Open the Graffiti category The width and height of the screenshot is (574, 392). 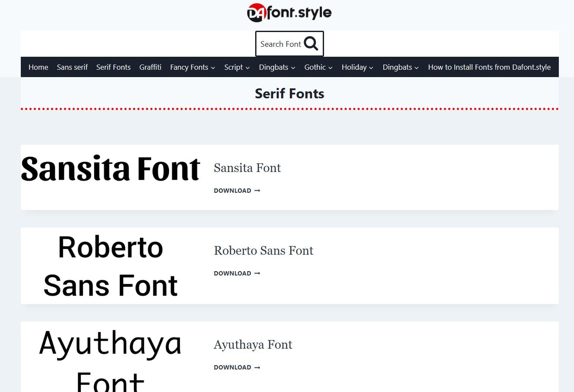tap(150, 67)
